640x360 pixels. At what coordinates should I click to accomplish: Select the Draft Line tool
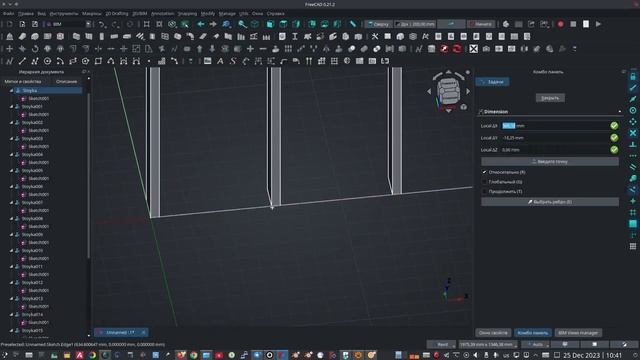22,61
